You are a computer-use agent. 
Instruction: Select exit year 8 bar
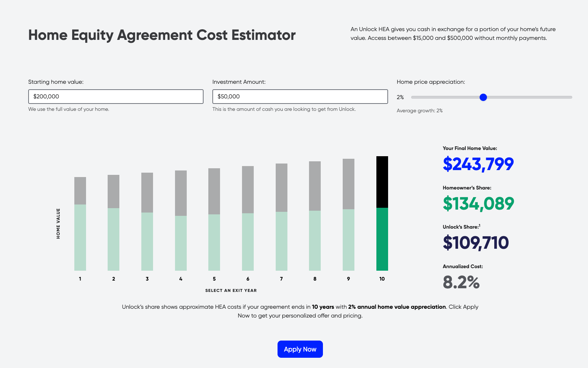[315, 216]
